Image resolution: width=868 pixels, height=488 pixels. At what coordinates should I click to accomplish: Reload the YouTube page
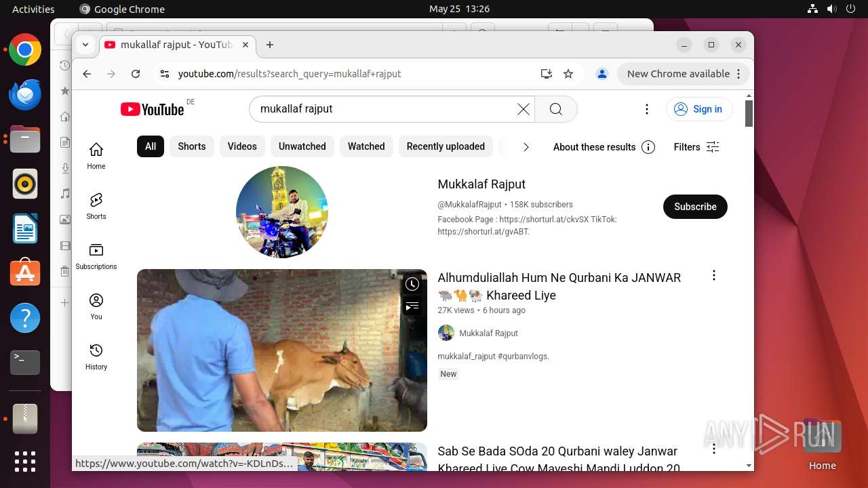(136, 74)
